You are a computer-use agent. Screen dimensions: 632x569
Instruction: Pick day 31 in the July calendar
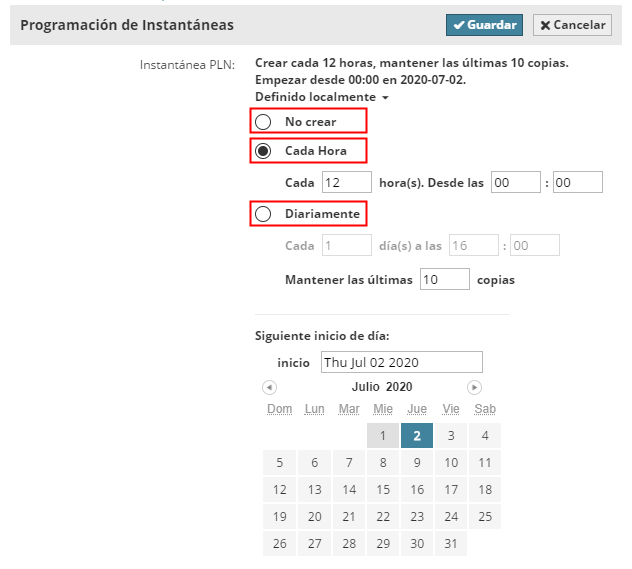tap(451, 543)
